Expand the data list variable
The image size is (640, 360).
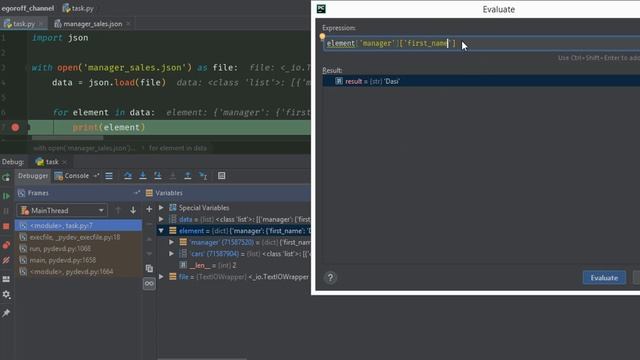tap(161, 219)
